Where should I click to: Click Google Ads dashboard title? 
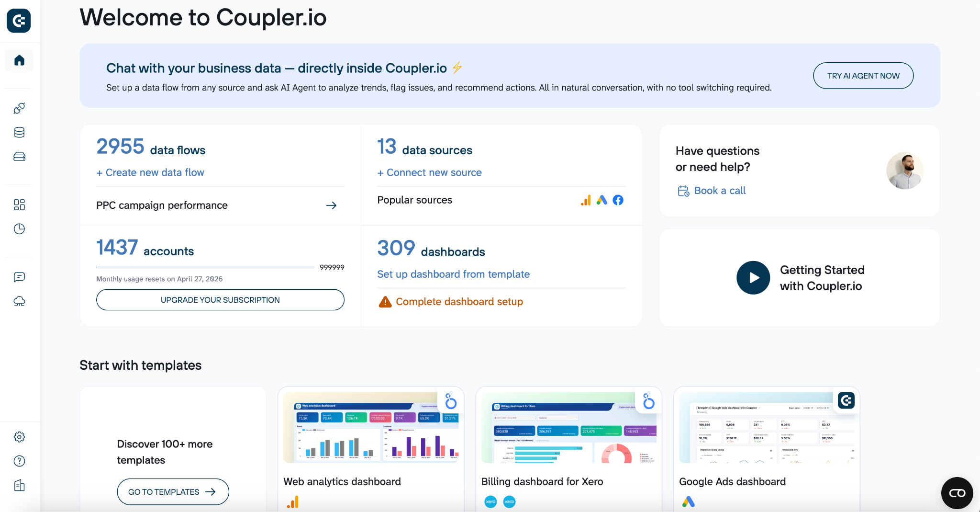(732, 482)
